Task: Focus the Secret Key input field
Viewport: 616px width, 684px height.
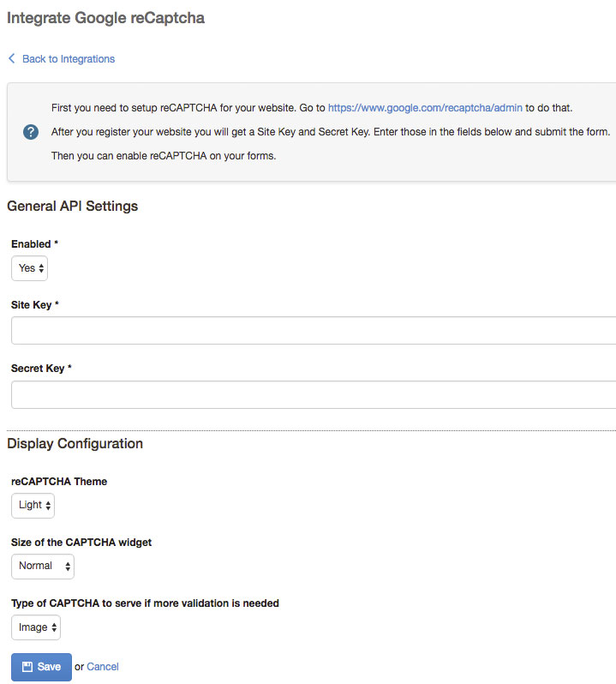Action: coord(314,394)
